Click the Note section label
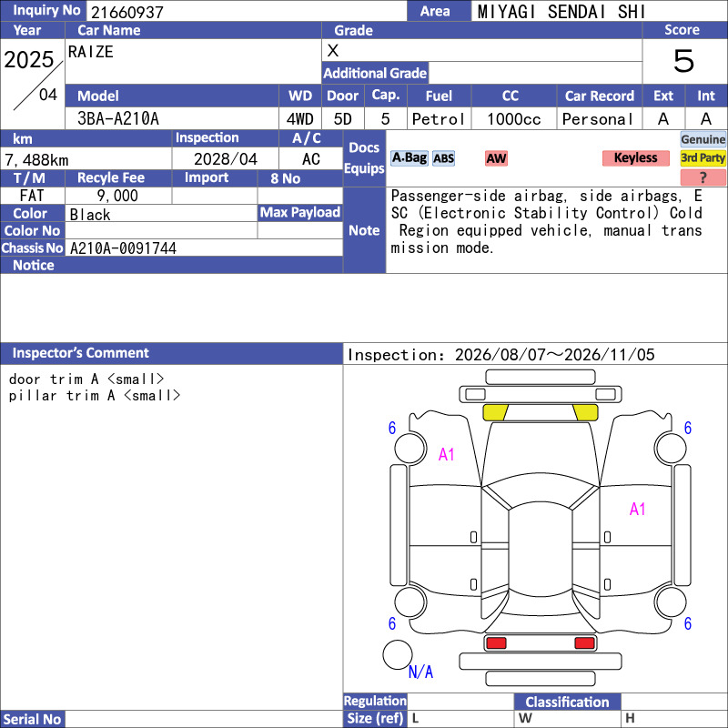 [x=364, y=230]
